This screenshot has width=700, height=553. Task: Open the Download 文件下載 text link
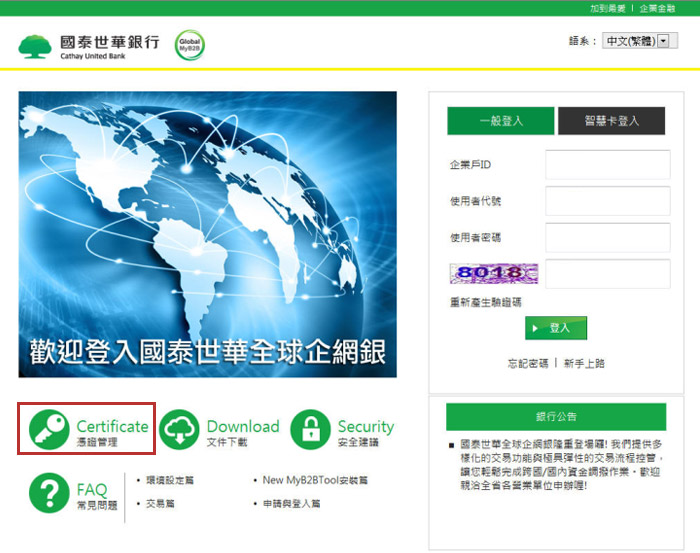(x=243, y=432)
